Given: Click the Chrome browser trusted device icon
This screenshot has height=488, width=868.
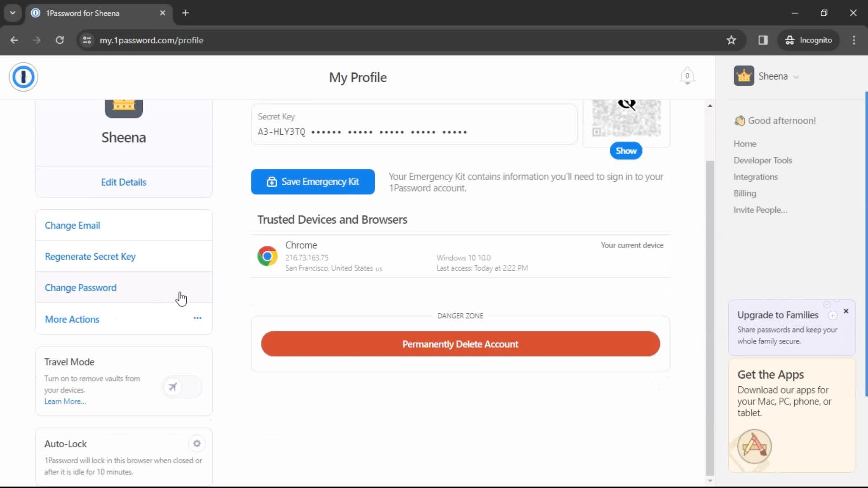Looking at the screenshot, I should pyautogui.click(x=268, y=256).
